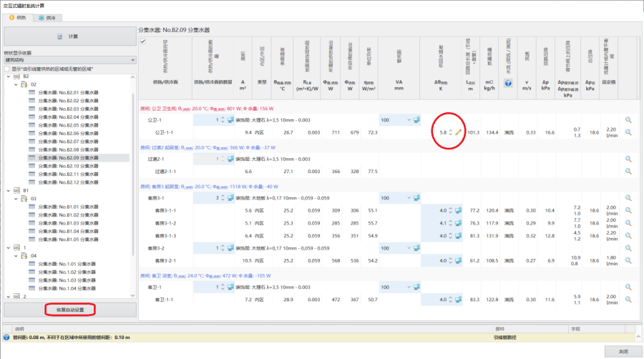
Task: Adjust the loop count stepper for 公卫-1
Action: (223, 120)
